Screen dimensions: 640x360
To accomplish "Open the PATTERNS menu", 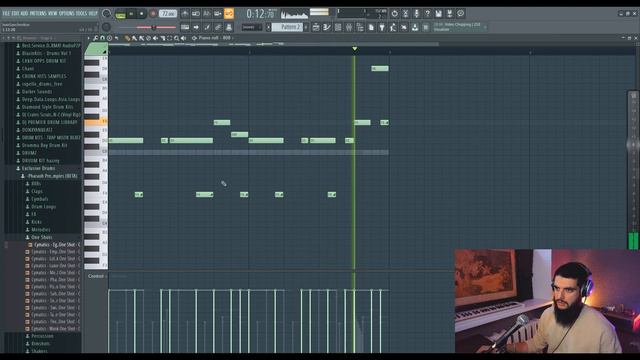I will coord(38,13).
